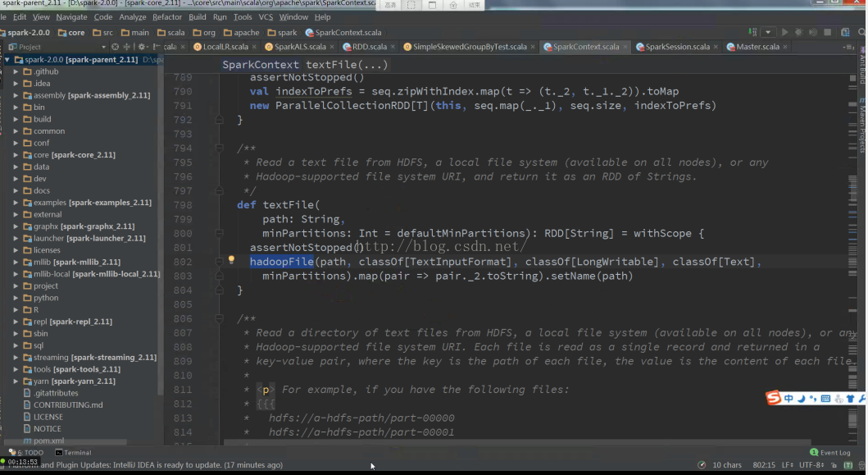Image resolution: width=868 pixels, height=475 pixels.
Task: Close the RDD.scala tab
Action: 393,47
